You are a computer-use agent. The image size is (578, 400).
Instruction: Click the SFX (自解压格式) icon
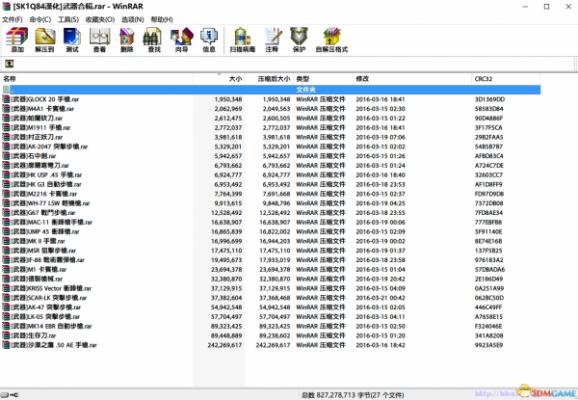click(x=332, y=40)
